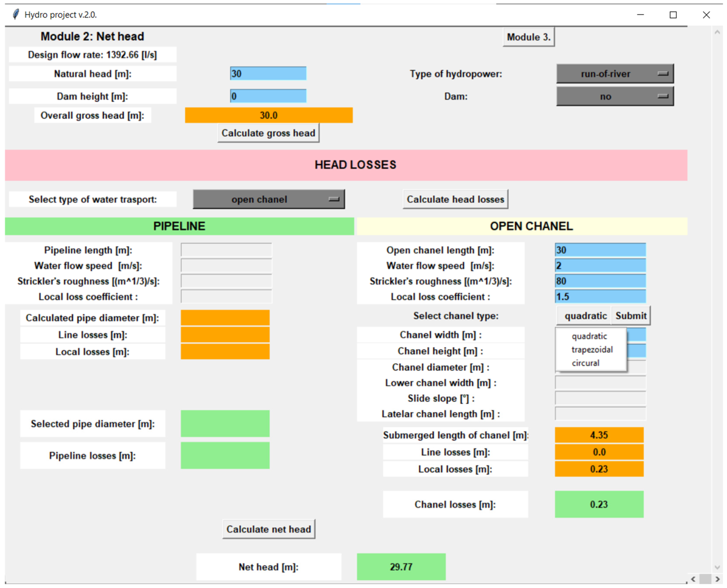
Task: Click the scroll left arrow at bottom
Action: (693, 579)
